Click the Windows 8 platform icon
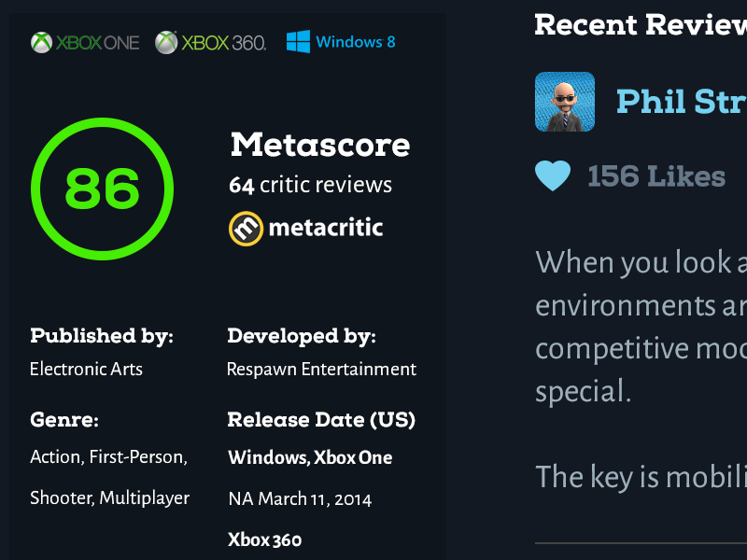The height and width of the screenshot is (560, 747). tap(341, 41)
